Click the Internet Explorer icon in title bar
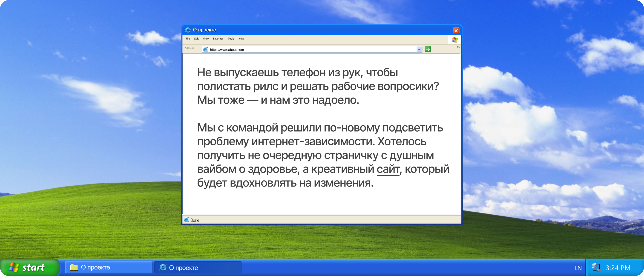Screen dimensions: 644x276 188,30
